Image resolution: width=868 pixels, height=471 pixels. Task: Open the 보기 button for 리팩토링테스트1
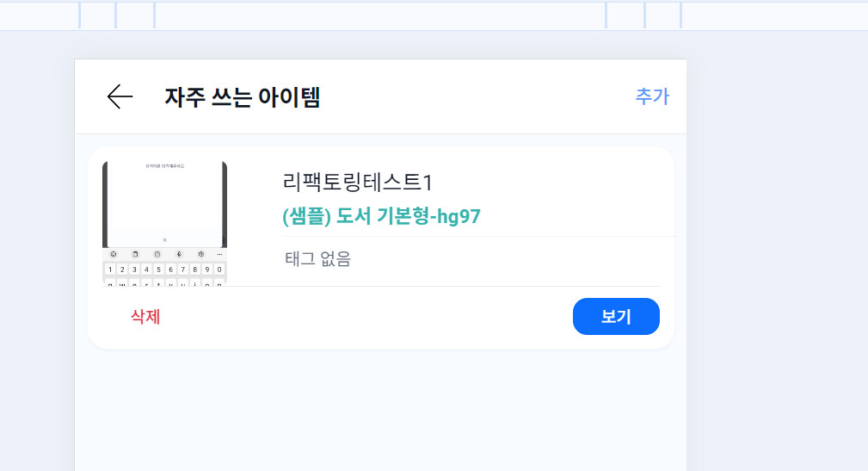[x=616, y=316]
